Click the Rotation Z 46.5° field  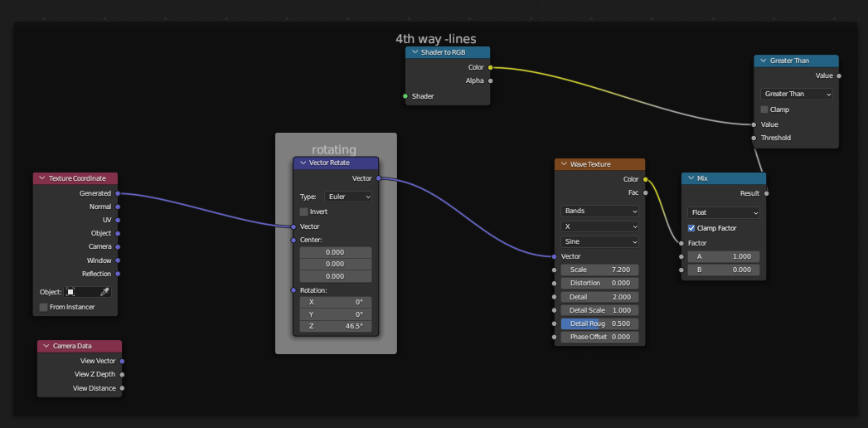336,326
